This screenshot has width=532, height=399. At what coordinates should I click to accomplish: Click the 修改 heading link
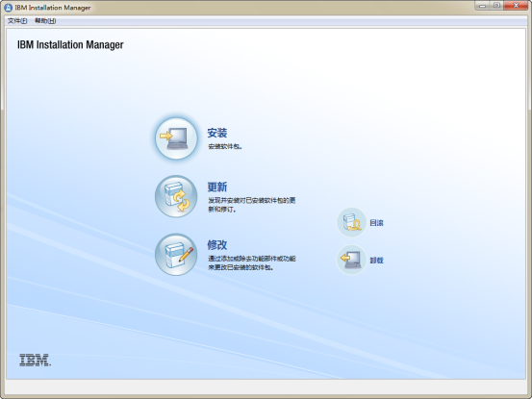coord(217,245)
